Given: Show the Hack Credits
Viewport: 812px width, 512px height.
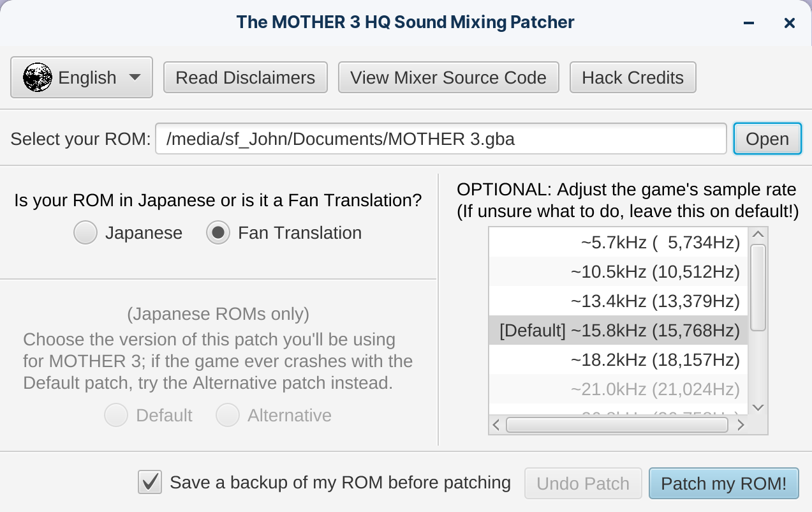Looking at the screenshot, I should (633, 77).
